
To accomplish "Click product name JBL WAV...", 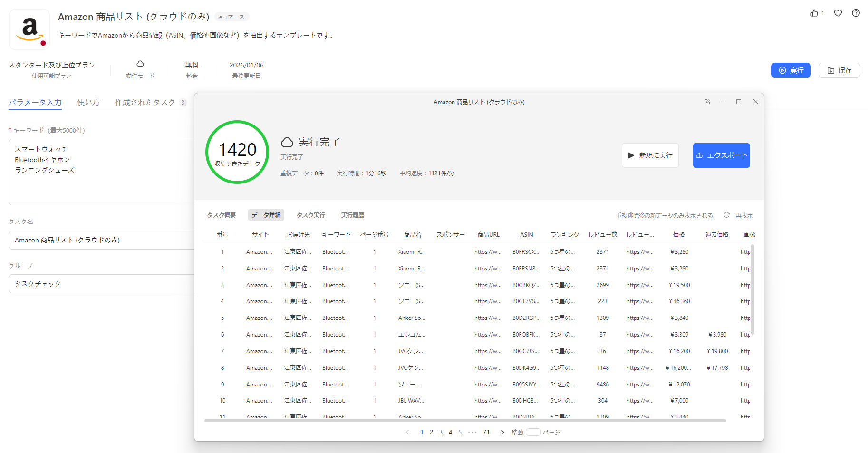I will [411, 401].
